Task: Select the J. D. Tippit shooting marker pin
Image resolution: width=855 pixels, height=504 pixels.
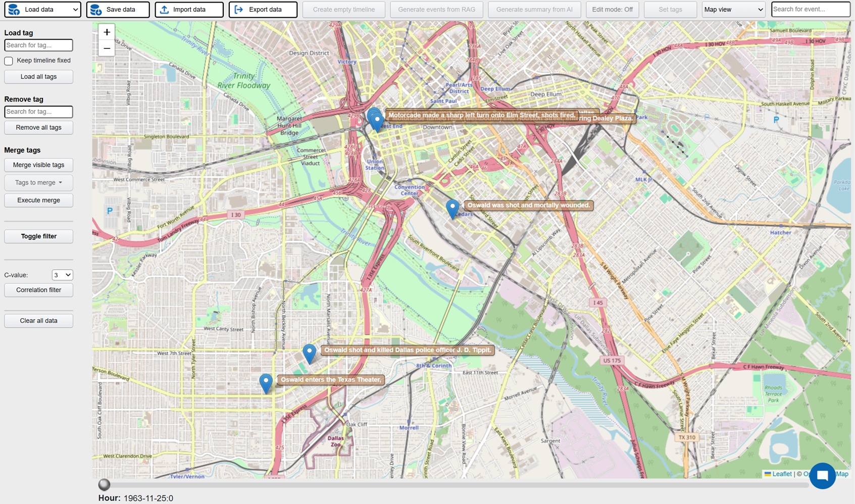Action: tap(310, 352)
